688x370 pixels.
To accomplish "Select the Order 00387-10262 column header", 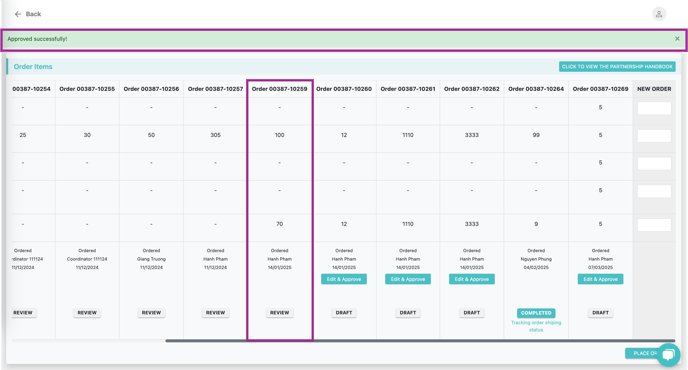I will (472, 89).
